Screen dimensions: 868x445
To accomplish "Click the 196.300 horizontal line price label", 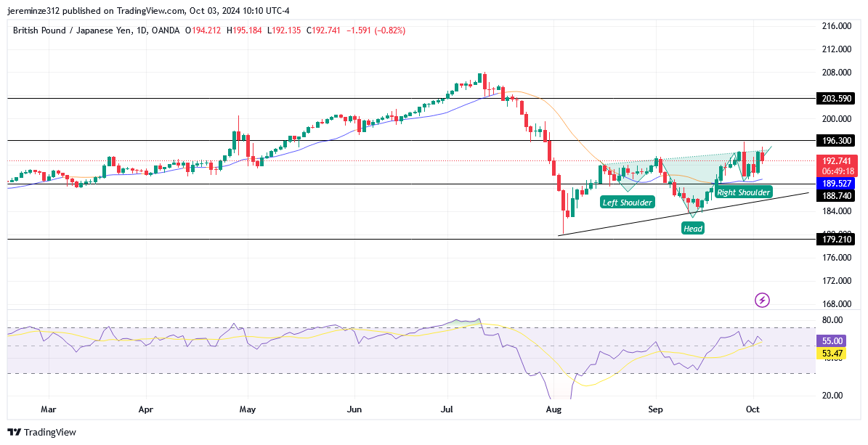I will click(835, 141).
